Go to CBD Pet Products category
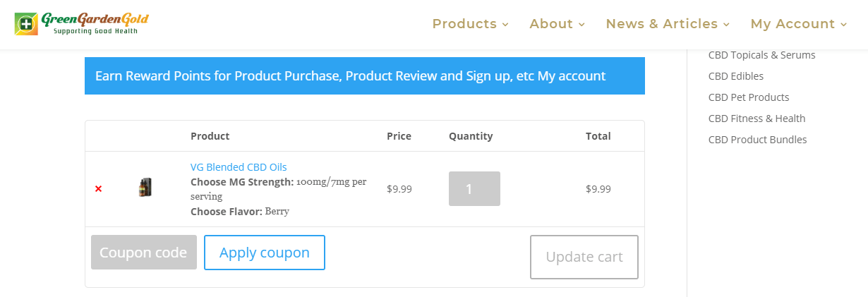The width and height of the screenshot is (868, 297). point(749,97)
